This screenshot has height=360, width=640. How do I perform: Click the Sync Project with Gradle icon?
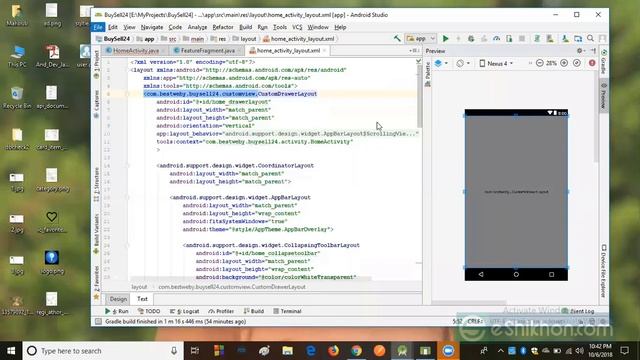pos(537,39)
